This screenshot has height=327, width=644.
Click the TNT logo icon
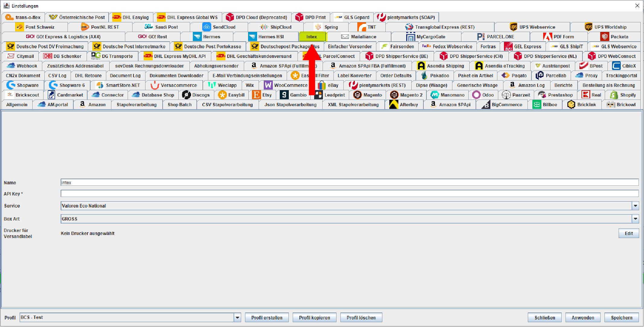point(362,27)
